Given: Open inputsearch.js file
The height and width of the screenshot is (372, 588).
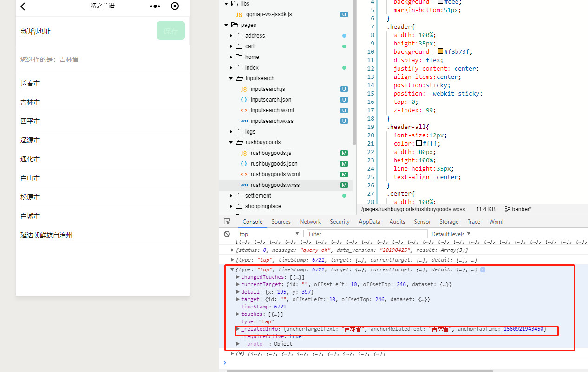Looking at the screenshot, I should [268, 89].
